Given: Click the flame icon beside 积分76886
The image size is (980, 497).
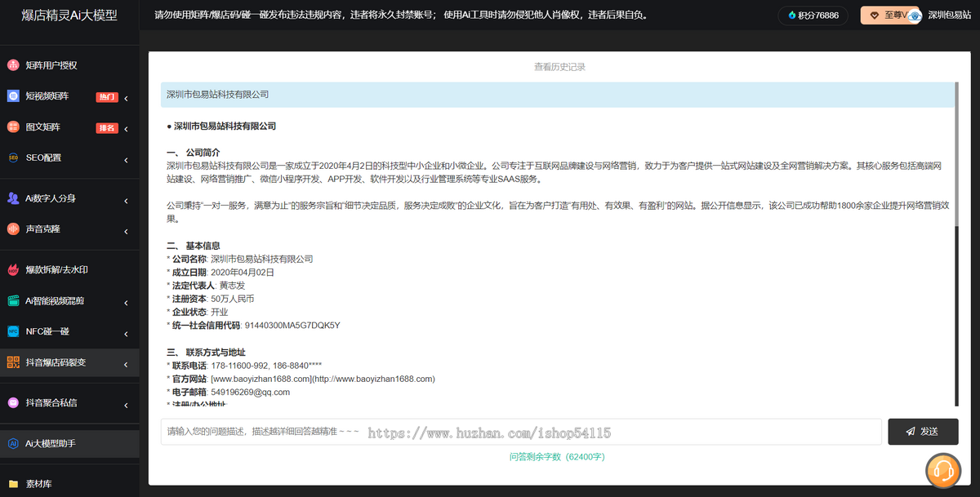Looking at the screenshot, I should (x=792, y=16).
